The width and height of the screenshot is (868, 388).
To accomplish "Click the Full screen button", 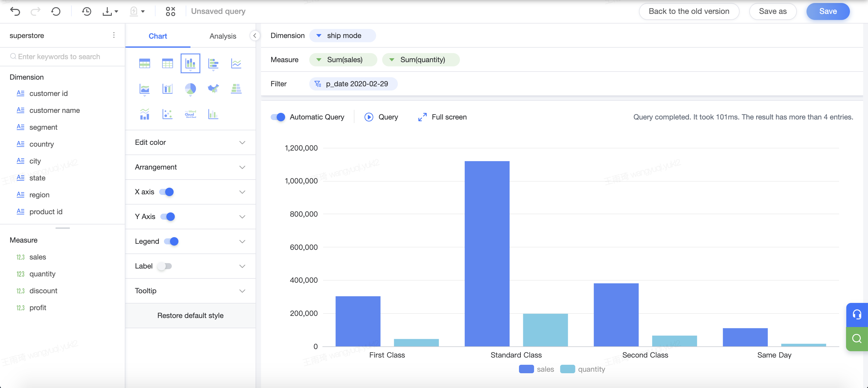I will [442, 117].
